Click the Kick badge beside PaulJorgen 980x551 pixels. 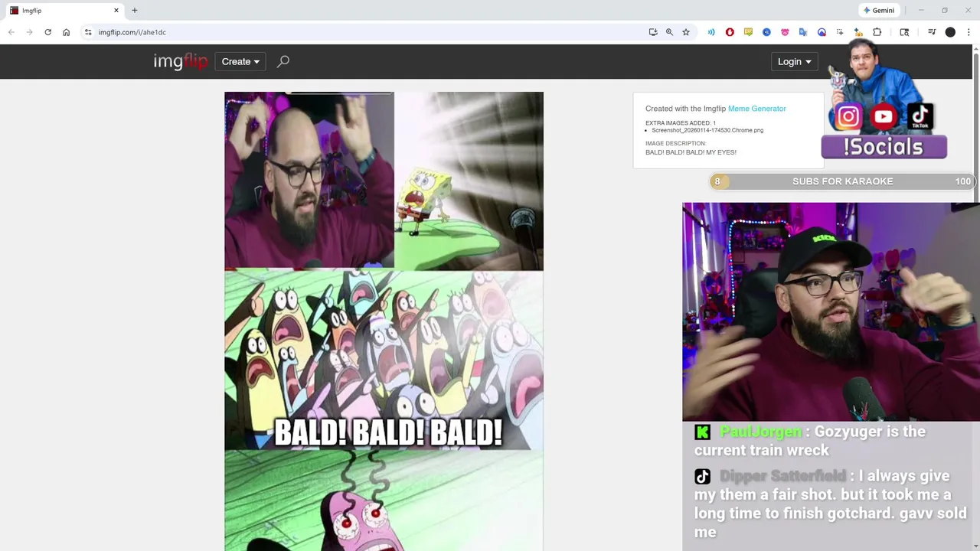click(x=702, y=432)
